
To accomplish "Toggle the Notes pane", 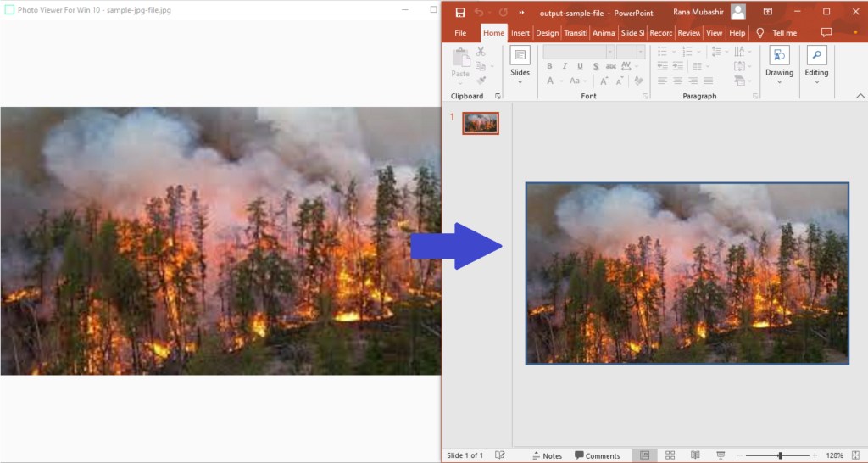I will 547,455.
